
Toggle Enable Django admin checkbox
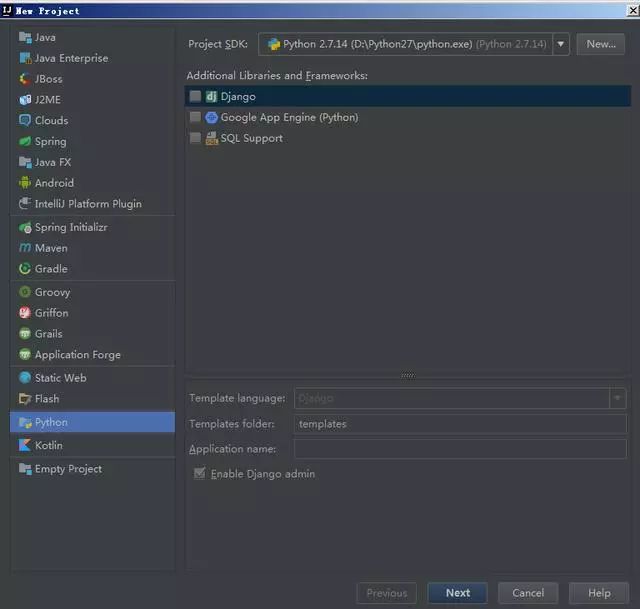coord(200,473)
